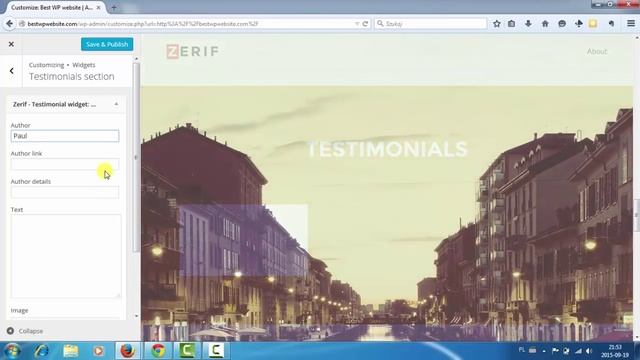Open the Windows Start menu
Viewport: 640px width, 360px height.
tap(13, 351)
